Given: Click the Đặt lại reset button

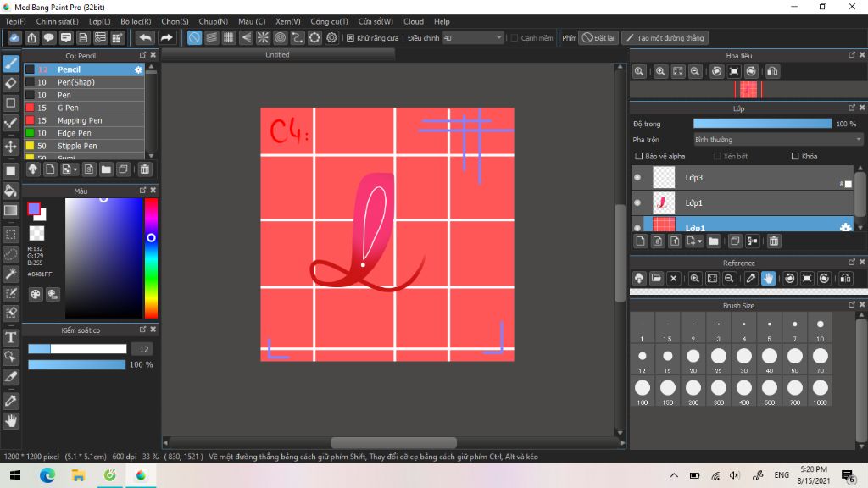Looking at the screenshot, I should [x=598, y=37].
